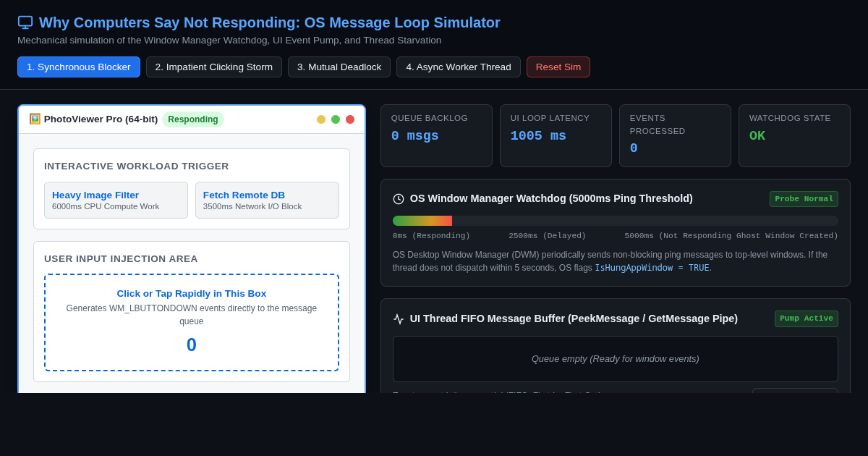Click the Interactive Workload Trigger heading
Image resolution: width=868 pixels, height=456 pixels.
coord(137,166)
